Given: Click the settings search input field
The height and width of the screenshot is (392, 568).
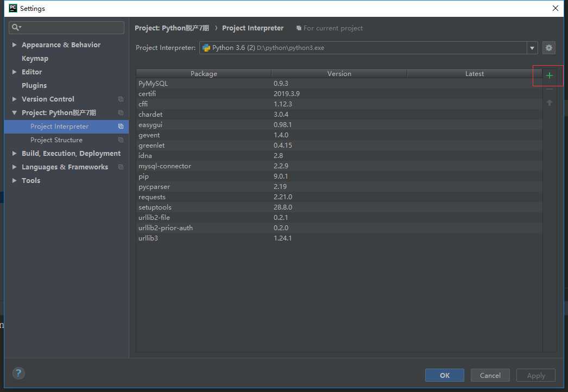Looking at the screenshot, I should tap(66, 28).
